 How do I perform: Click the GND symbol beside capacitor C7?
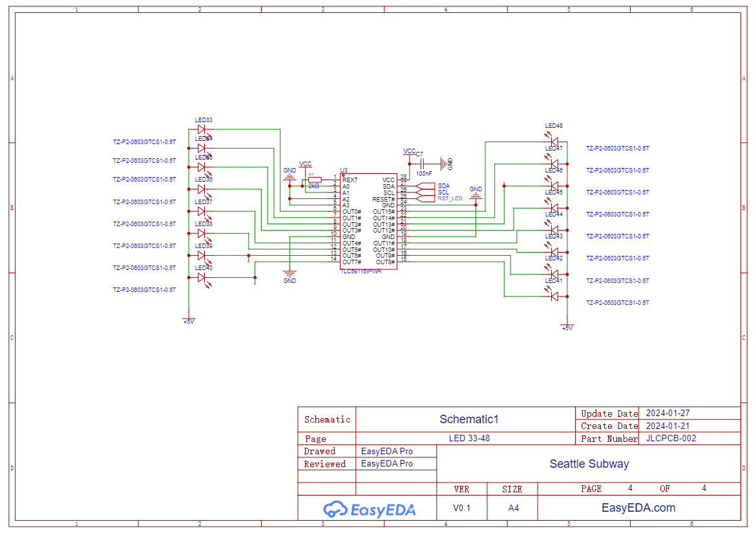[x=446, y=164]
